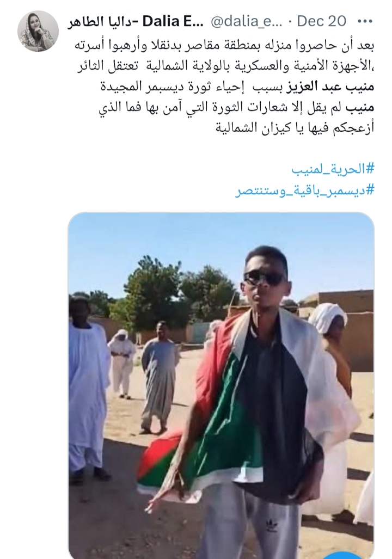Click the @dalia_e... username handle
This screenshot has height=559, width=392.
tap(247, 22)
